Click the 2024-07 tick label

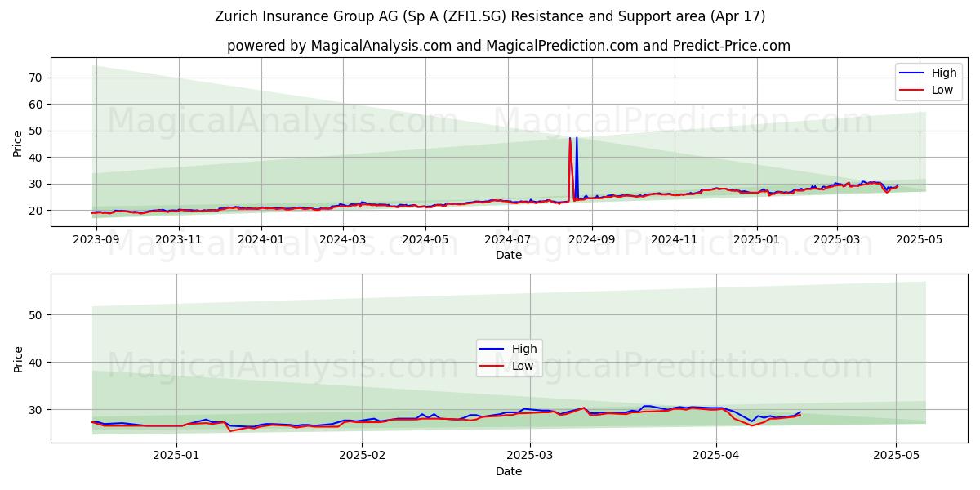pos(508,239)
